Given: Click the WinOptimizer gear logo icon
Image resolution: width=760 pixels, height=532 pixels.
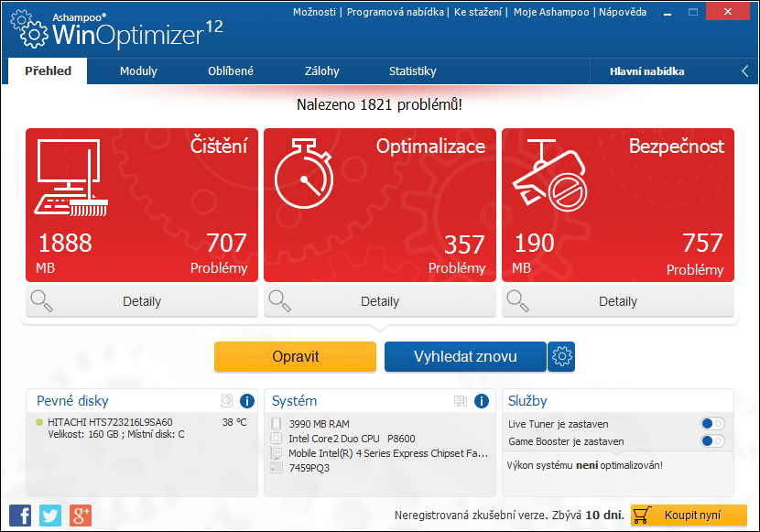Looking at the screenshot, I should pos(29,29).
